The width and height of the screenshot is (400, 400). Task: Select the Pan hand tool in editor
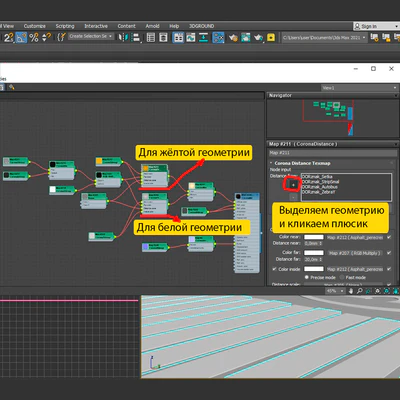[x=351, y=291]
